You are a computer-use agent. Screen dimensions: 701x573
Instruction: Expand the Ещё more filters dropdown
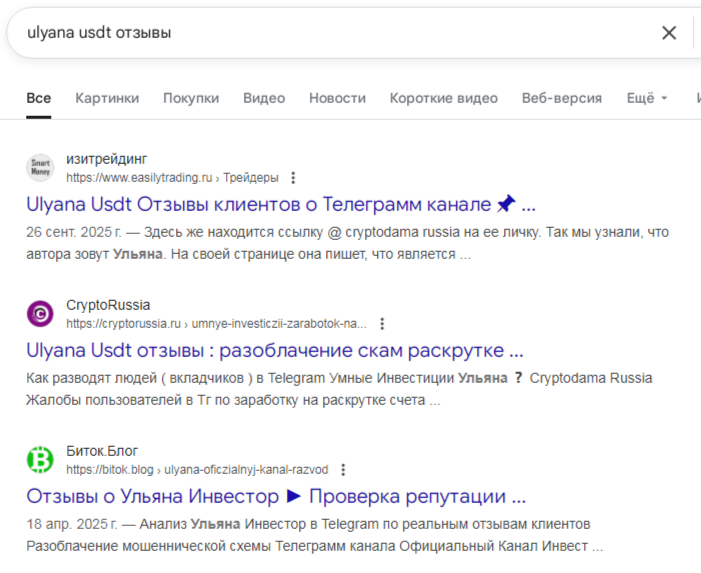pos(646,98)
